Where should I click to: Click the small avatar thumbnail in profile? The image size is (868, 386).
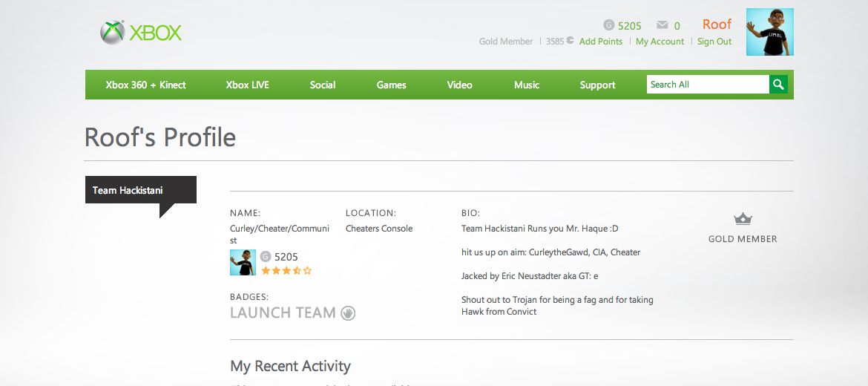(x=243, y=262)
